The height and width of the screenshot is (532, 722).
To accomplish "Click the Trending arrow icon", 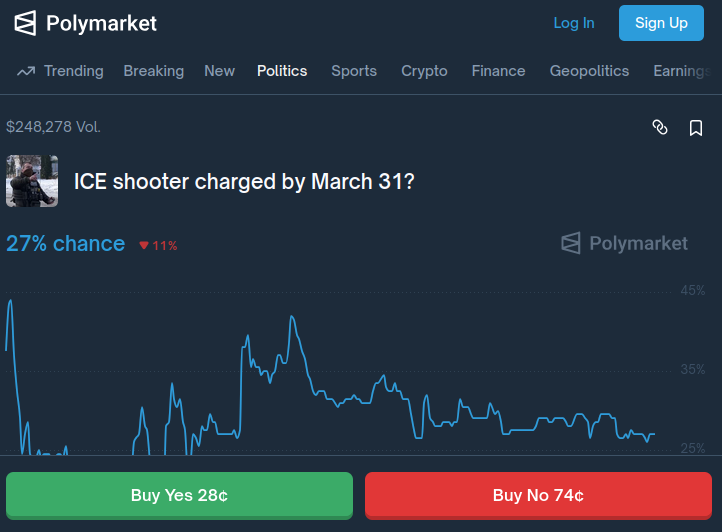I will [26, 71].
